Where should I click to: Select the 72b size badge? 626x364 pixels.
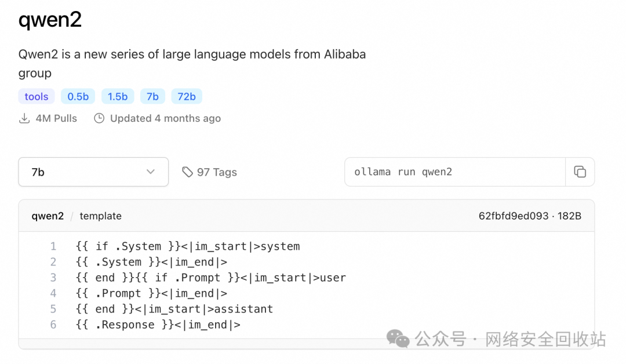click(x=187, y=97)
